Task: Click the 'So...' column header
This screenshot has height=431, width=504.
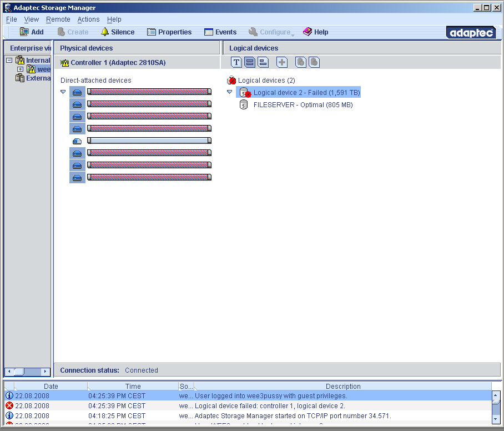Action: (x=186, y=386)
